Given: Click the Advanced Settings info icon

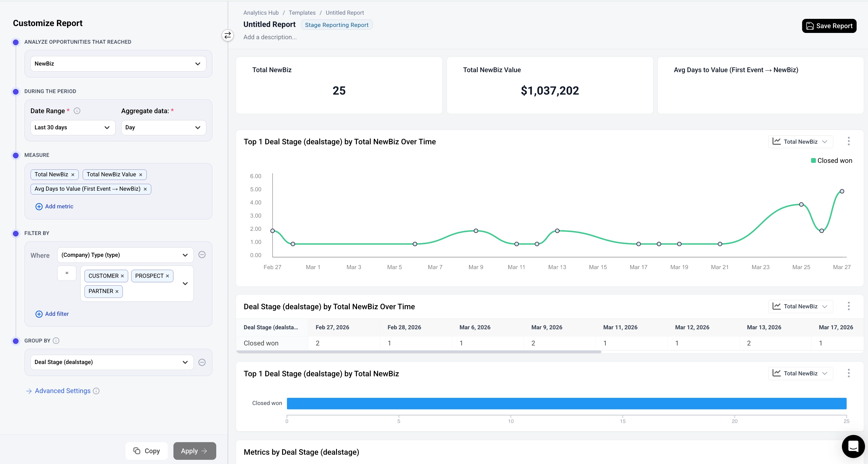Looking at the screenshot, I should (x=96, y=391).
